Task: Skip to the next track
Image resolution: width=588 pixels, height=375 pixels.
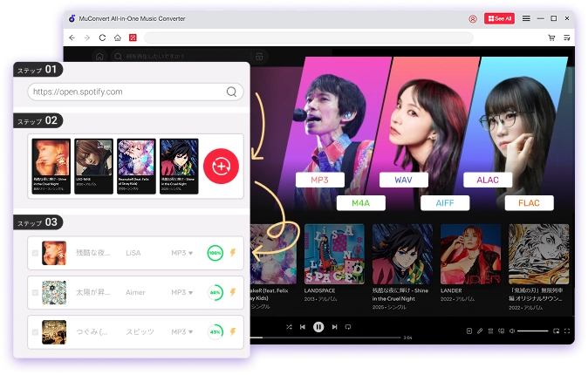Action: click(x=334, y=327)
